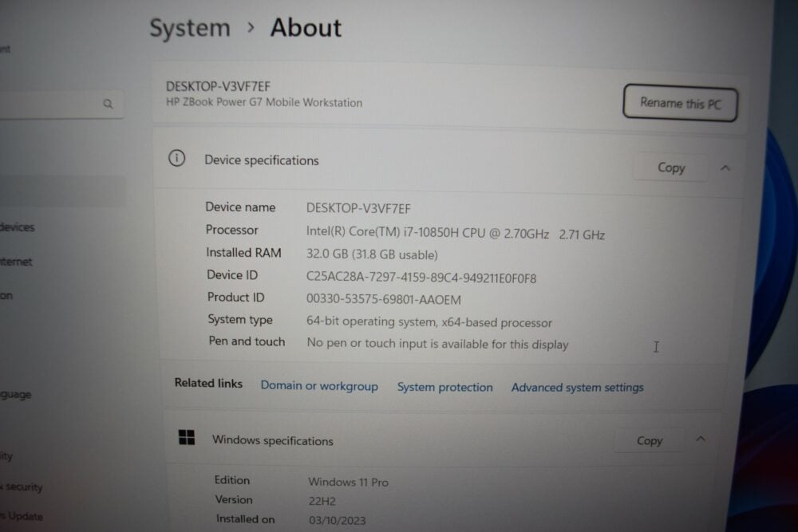Screen dimensions: 798x532
Task: Select the Installed on date 03/10/2023
Action: [x=337, y=520]
